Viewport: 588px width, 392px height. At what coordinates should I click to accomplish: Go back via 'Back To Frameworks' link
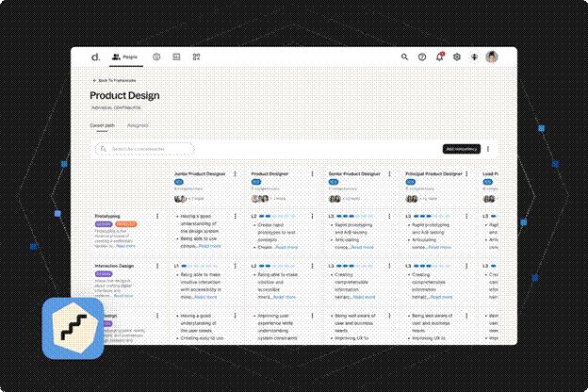pyautogui.click(x=114, y=80)
